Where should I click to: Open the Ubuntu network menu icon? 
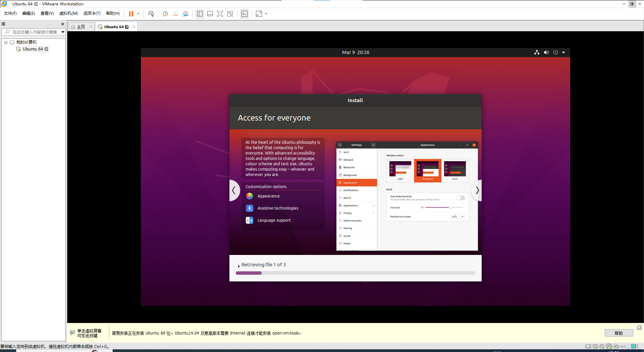536,52
